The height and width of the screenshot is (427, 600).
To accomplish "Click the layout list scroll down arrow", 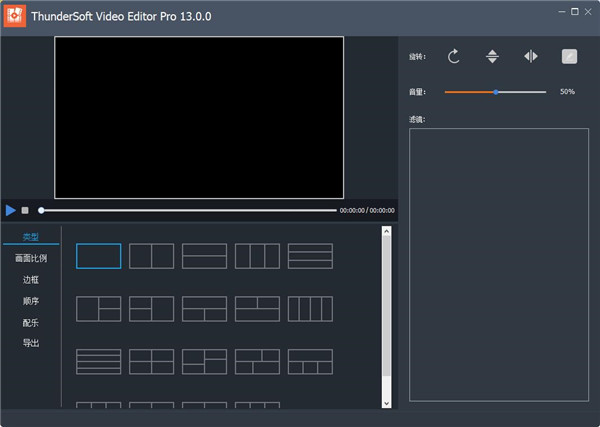I will [387, 402].
